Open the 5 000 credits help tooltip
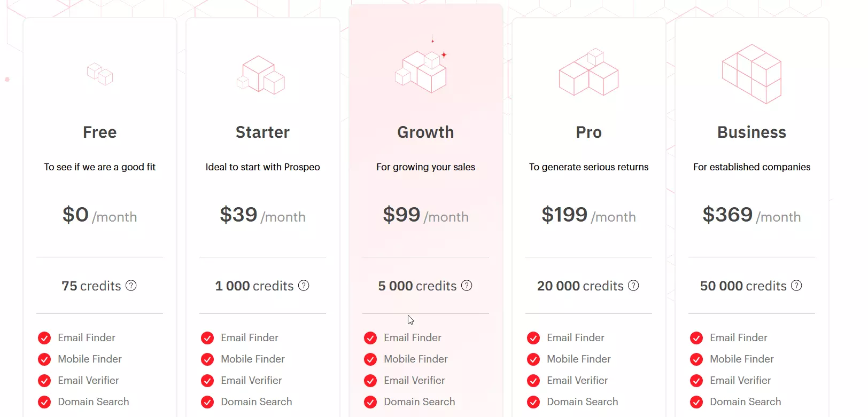 467,286
